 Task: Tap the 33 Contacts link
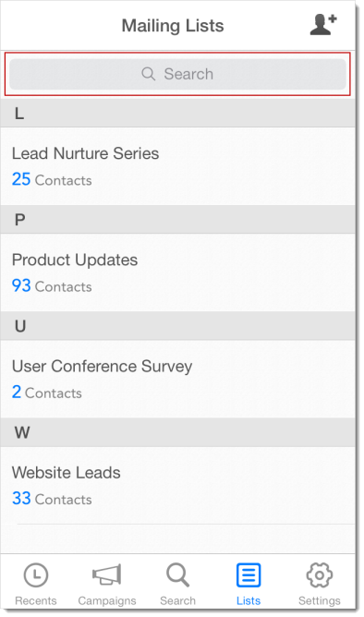52,499
